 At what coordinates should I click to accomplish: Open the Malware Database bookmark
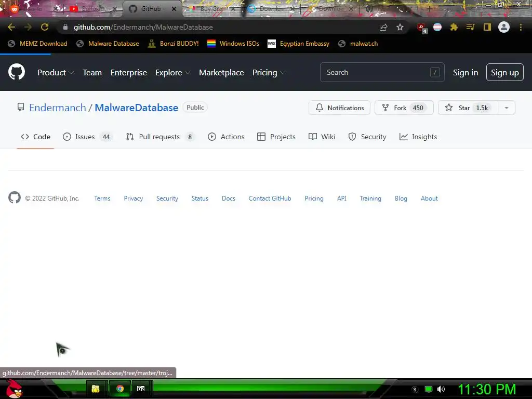click(108, 44)
